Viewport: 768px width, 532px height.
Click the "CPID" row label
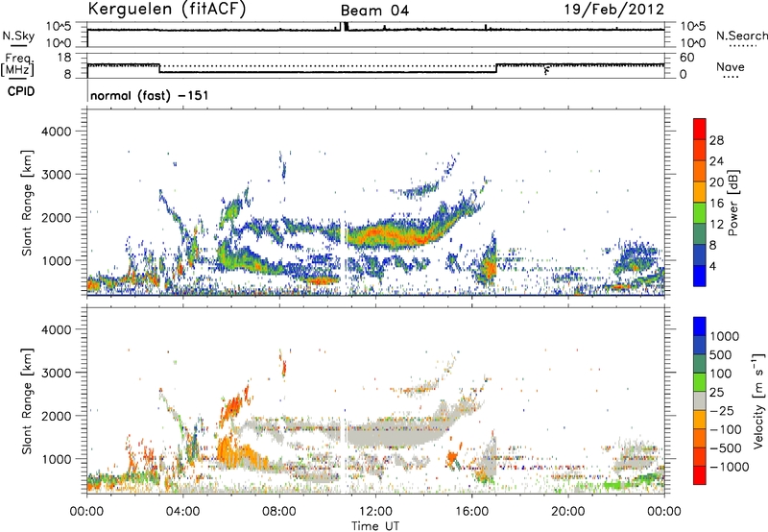click(21, 91)
